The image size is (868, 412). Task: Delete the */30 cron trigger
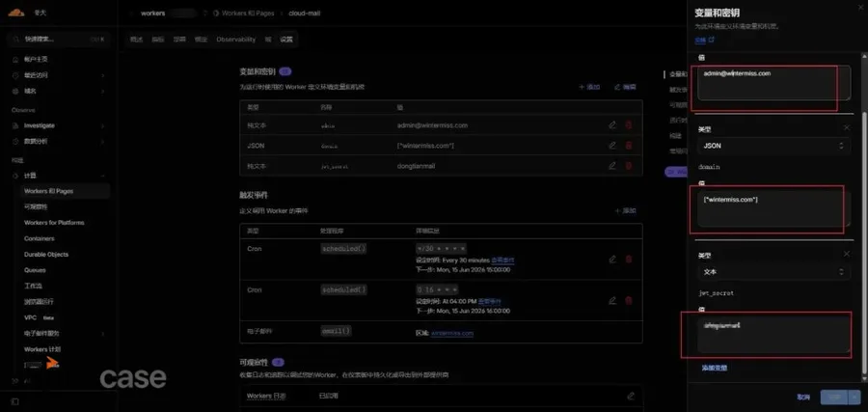pyautogui.click(x=628, y=259)
